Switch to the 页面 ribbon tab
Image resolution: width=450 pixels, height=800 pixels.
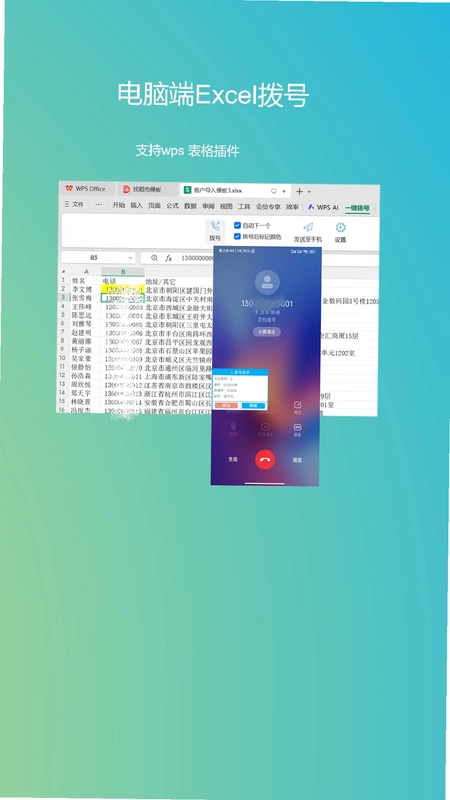click(154, 206)
